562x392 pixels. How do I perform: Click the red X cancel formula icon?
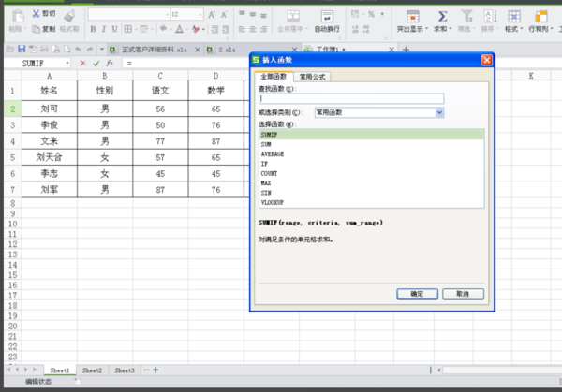(82, 64)
